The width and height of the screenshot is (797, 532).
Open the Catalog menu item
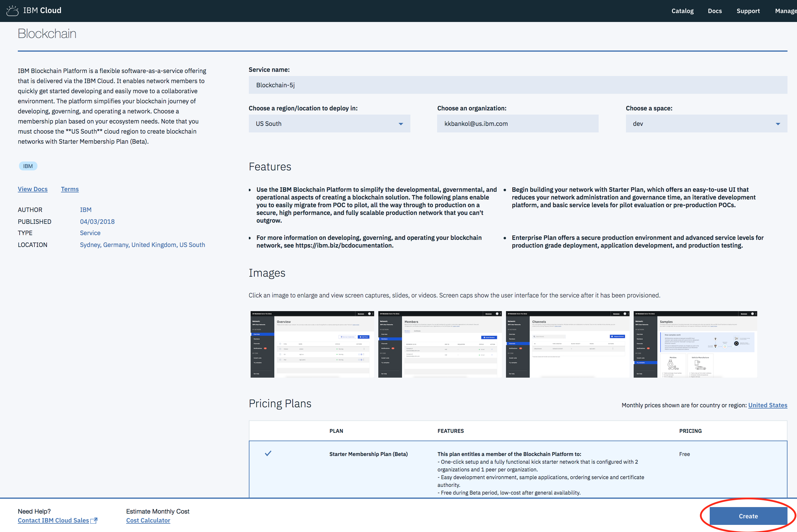[682, 11]
